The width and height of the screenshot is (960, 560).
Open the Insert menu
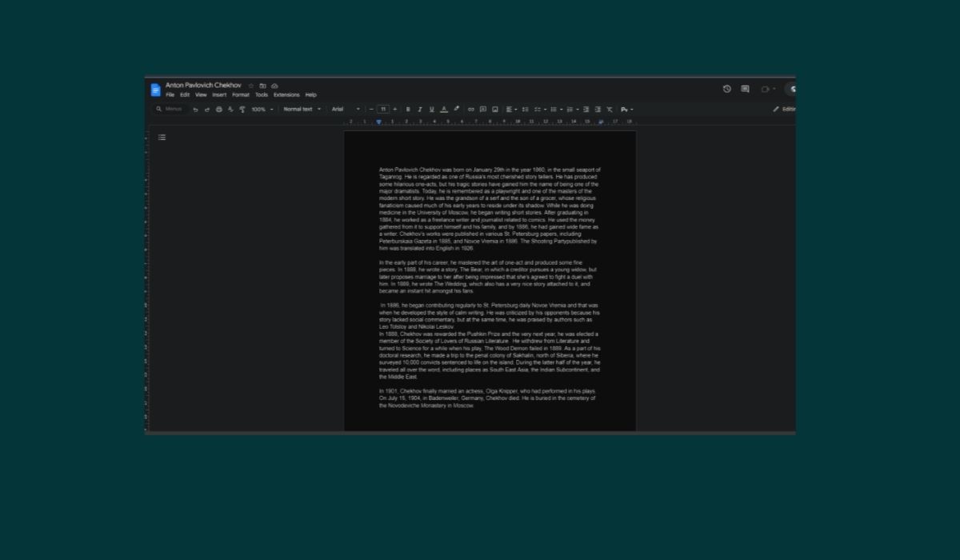click(219, 95)
